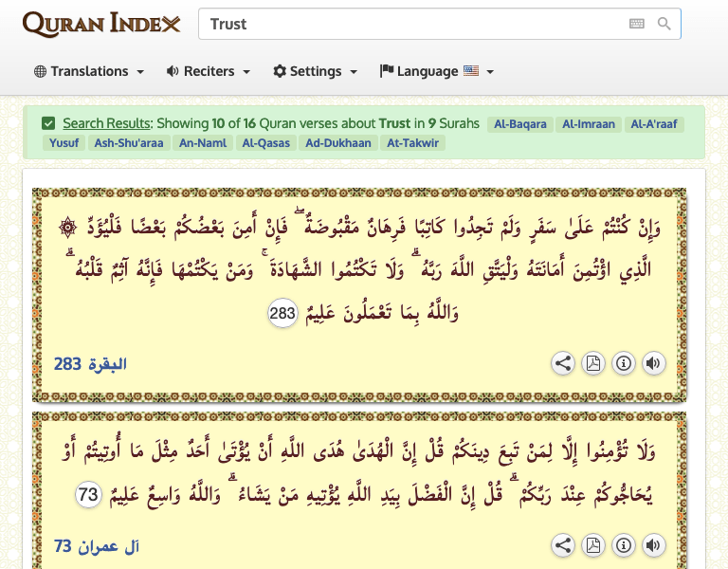This screenshot has height=569, width=728.
Task: Click the search magnifier icon
Action: click(664, 24)
